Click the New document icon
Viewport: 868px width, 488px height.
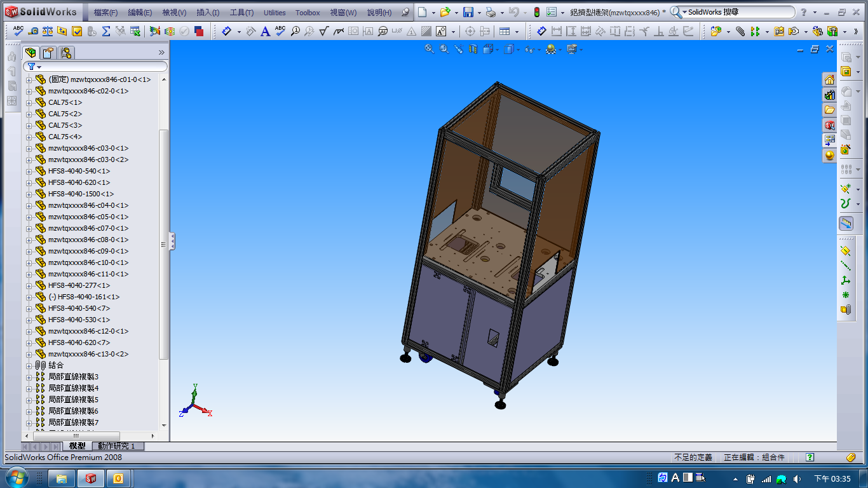tap(422, 12)
